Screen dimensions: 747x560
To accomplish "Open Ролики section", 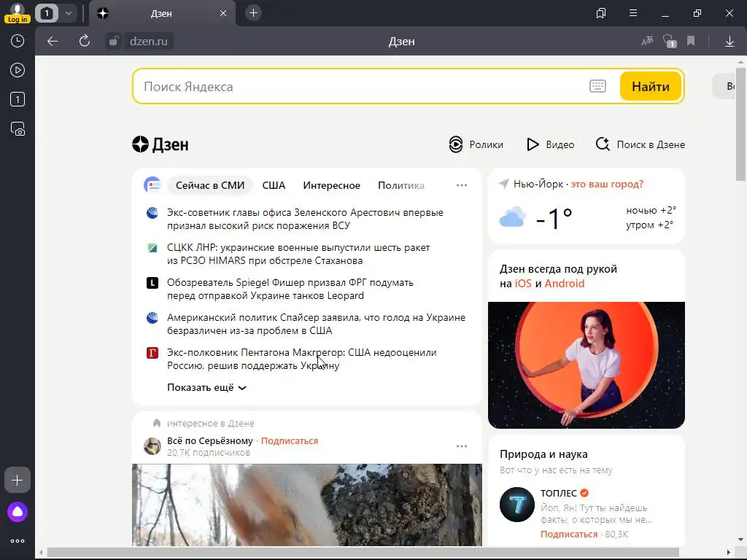I will coord(476,144).
